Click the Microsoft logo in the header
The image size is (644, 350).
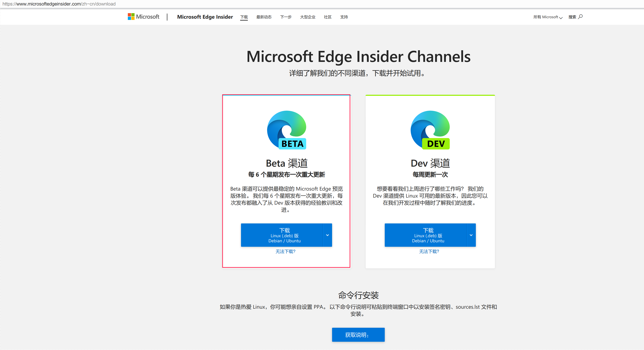[143, 17]
